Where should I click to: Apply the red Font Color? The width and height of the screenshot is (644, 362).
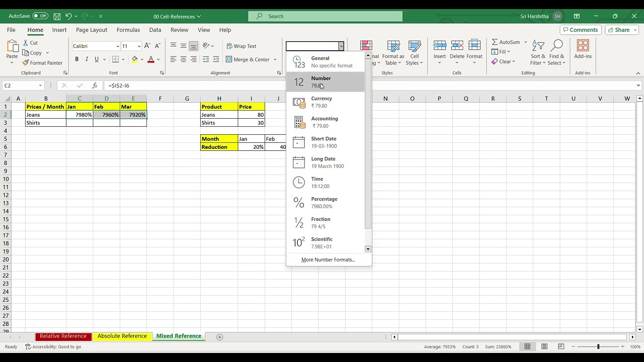click(150, 59)
